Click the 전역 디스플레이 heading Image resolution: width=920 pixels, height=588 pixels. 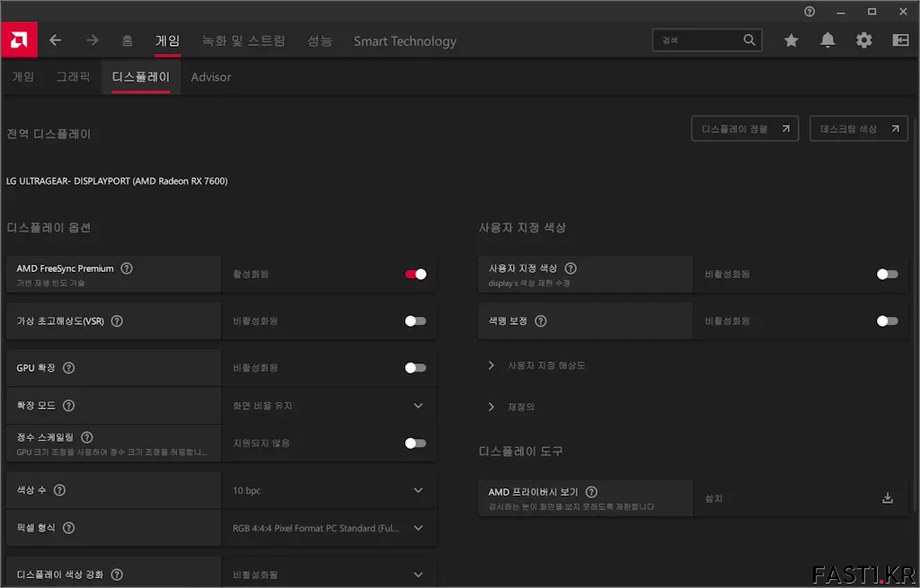tap(49, 134)
